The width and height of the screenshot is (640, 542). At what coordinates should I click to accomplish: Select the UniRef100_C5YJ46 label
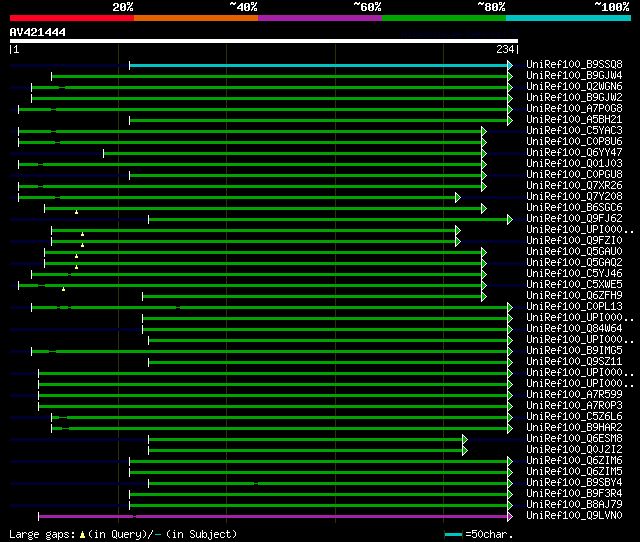coord(574,273)
